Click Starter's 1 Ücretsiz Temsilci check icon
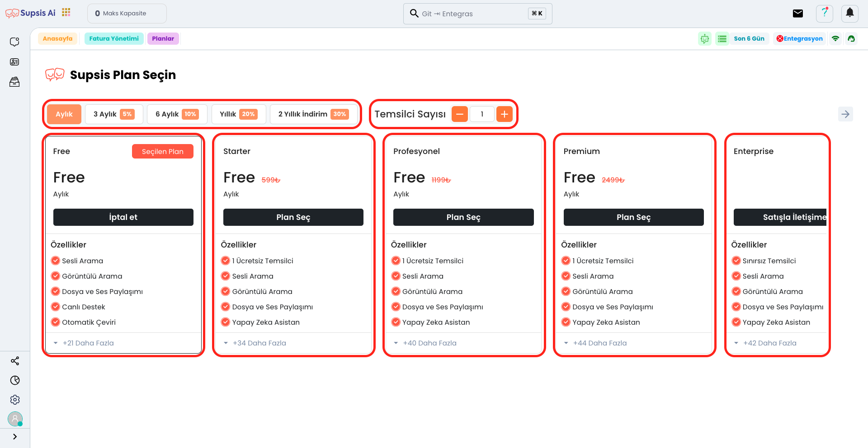 point(226,261)
